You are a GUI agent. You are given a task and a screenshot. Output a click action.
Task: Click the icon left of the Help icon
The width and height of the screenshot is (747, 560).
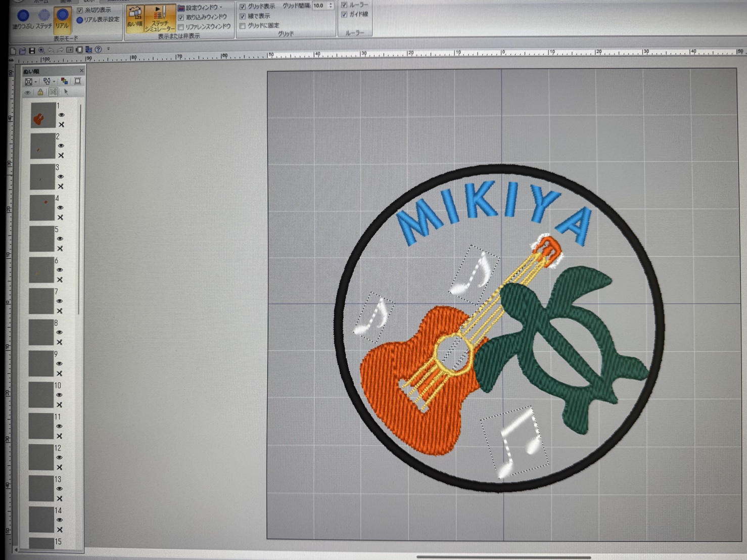[x=89, y=50]
